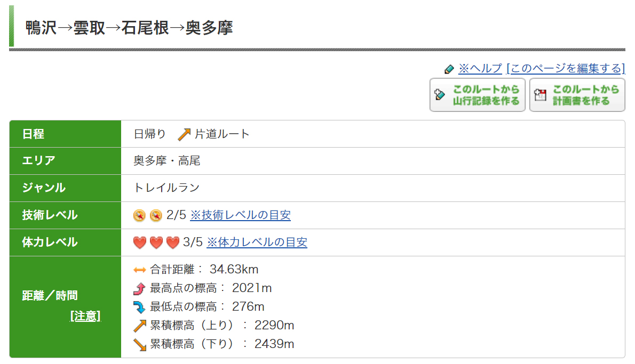This screenshot has width=635, height=364.
Task: Click the pencil-and-paper icon on the 山行記録 button
Action: (x=439, y=95)
